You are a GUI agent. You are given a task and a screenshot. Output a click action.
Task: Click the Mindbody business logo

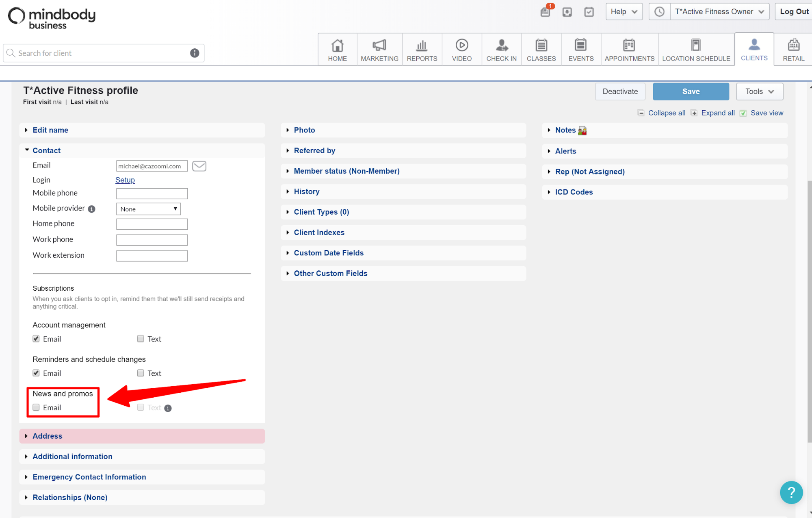click(x=52, y=18)
